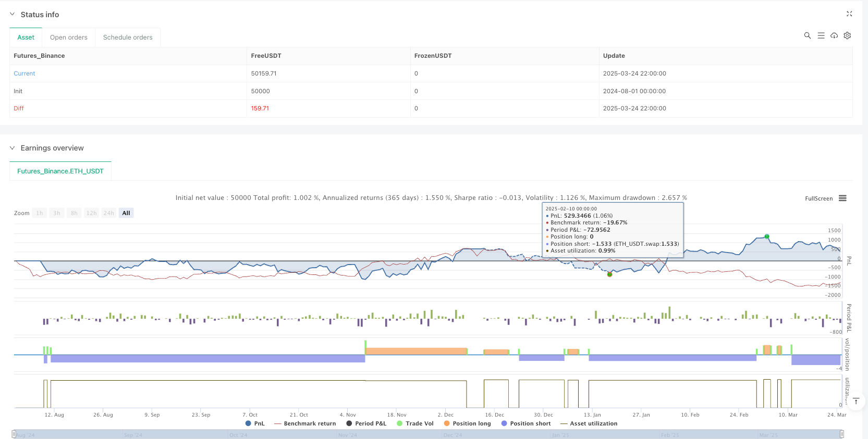868x439 pixels.
Task: Click the search icon above the asset table
Action: (808, 35)
